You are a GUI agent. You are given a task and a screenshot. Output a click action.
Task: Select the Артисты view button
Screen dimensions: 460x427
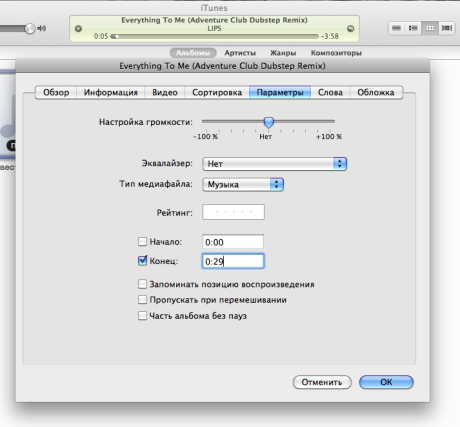coord(240,53)
